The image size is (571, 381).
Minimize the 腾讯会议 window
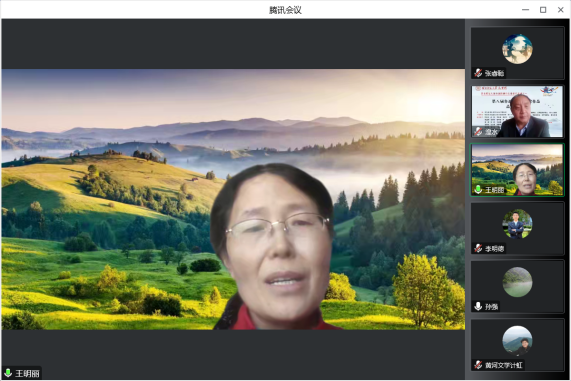click(525, 10)
